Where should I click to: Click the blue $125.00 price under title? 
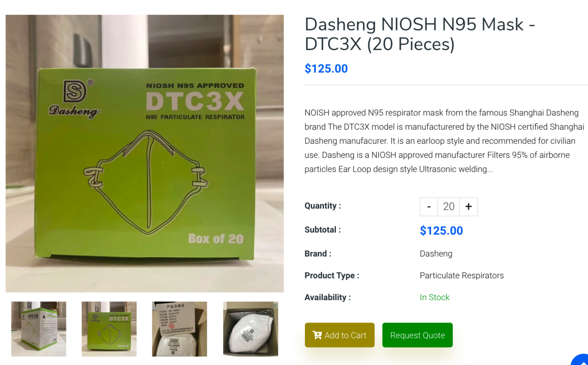tap(326, 69)
